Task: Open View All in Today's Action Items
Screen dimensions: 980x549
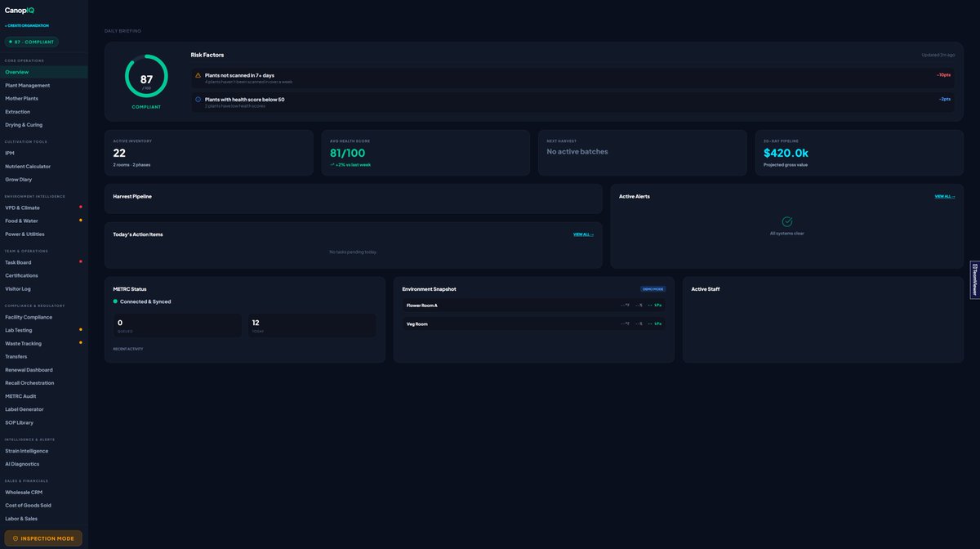Action: (583, 234)
